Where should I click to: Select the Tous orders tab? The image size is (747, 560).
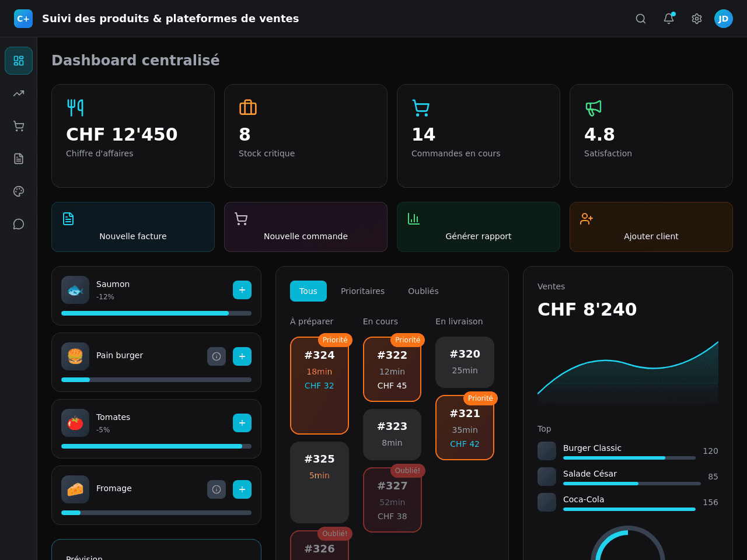308,291
